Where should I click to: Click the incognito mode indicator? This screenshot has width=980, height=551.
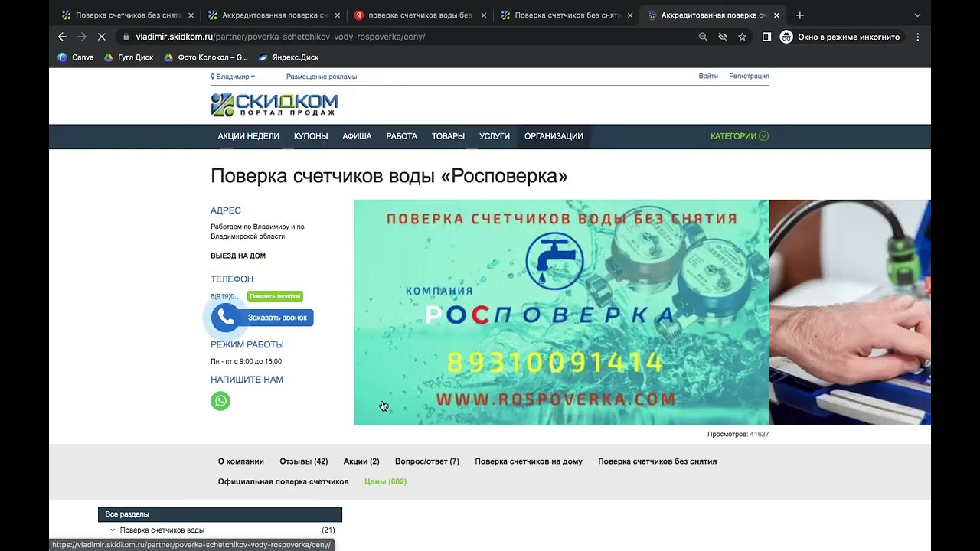(841, 37)
